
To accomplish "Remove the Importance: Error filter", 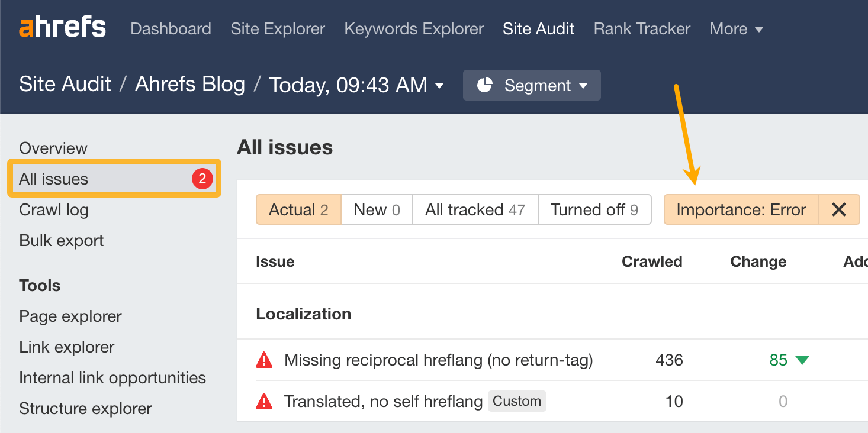I will (x=840, y=209).
